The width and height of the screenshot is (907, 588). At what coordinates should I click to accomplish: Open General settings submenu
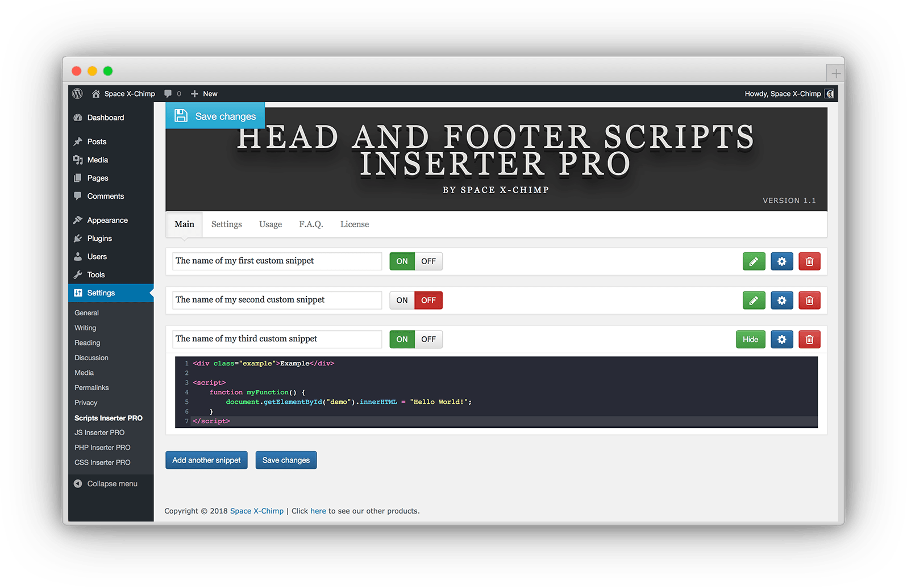86,313
